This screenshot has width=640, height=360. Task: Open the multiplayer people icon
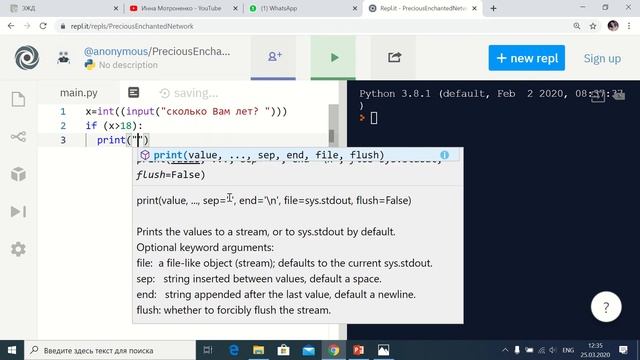[64, 58]
